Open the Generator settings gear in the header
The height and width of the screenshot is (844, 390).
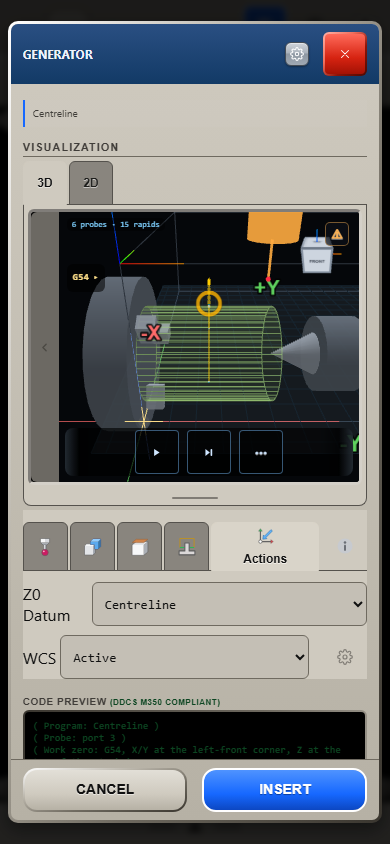coord(297,54)
